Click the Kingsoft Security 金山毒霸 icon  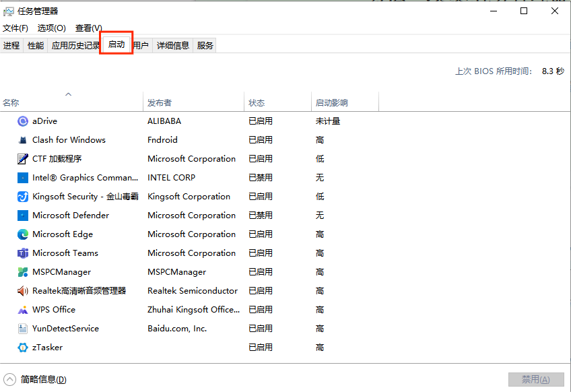click(x=22, y=196)
